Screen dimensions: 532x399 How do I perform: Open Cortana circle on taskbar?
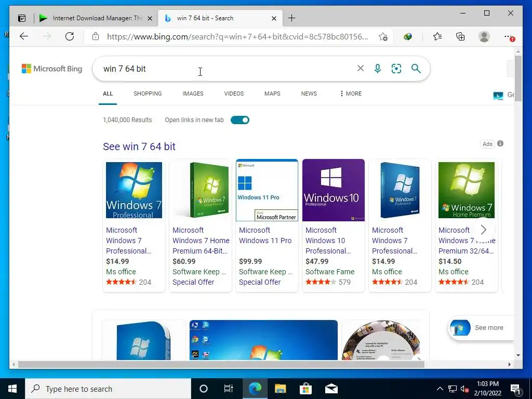204,389
